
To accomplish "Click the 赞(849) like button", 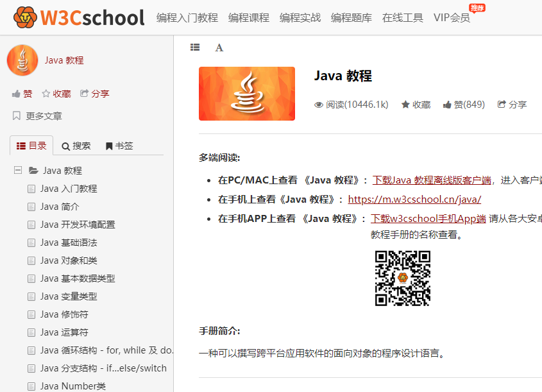I will click(464, 105).
